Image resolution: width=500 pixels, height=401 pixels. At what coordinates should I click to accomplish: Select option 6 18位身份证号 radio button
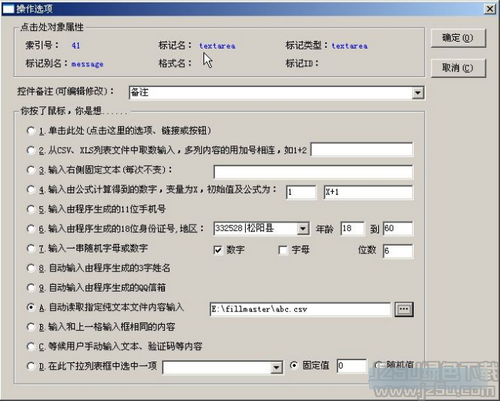pyautogui.click(x=30, y=229)
